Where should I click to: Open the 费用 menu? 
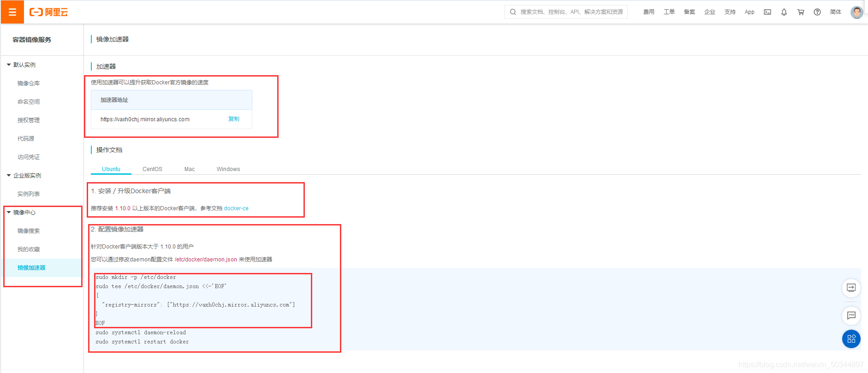649,12
